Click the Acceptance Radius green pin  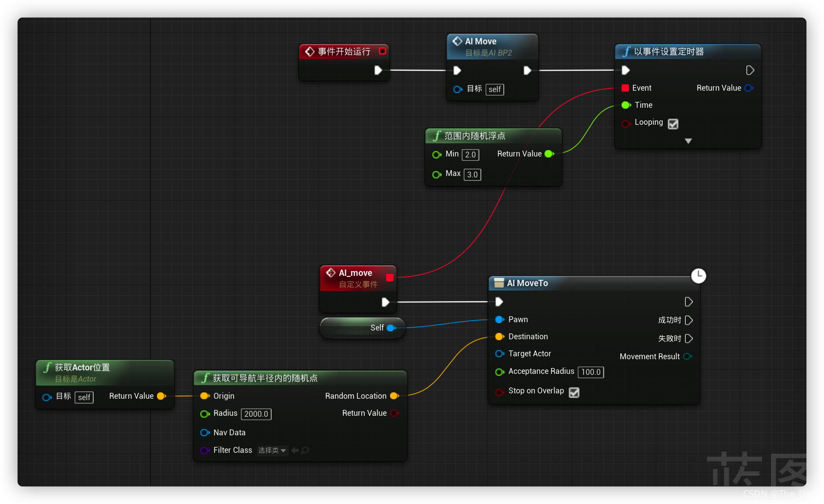click(500, 372)
